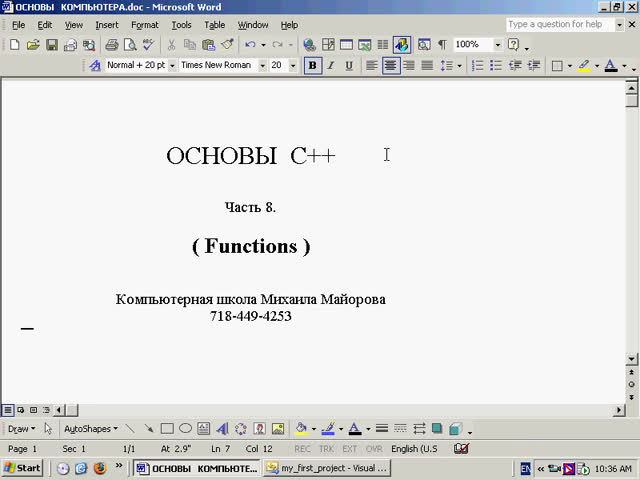Image resolution: width=640 pixels, height=480 pixels.
Task: Open the font name dropdown
Action: point(262,66)
